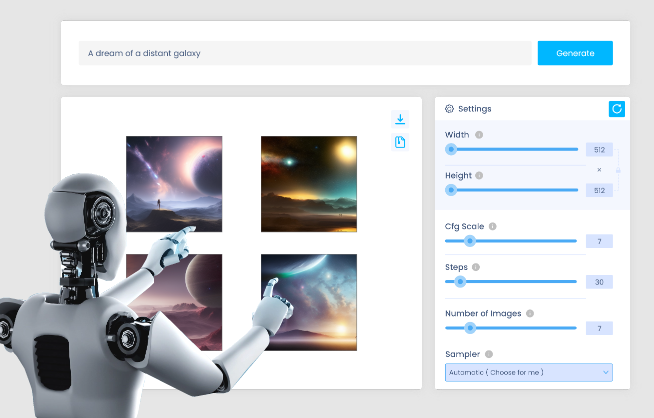The image size is (654, 418).
Task: Select the top-left generated galaxy image
Action: 174,184
